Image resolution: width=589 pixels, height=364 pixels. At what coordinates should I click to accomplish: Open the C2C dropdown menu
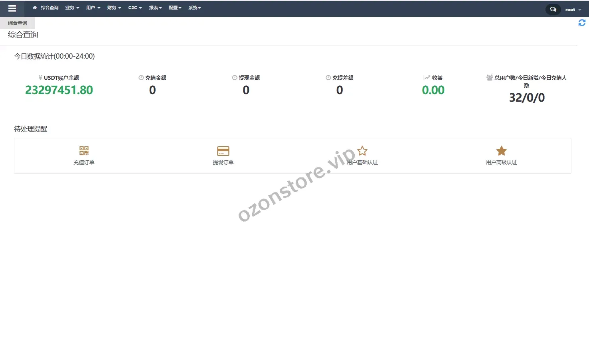[x=135, y=8]
